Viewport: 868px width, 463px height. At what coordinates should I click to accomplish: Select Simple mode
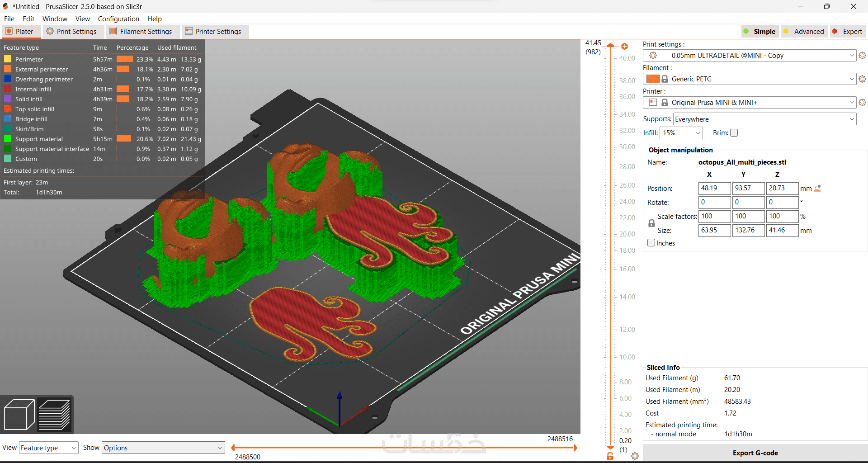(x=759, y=32)
